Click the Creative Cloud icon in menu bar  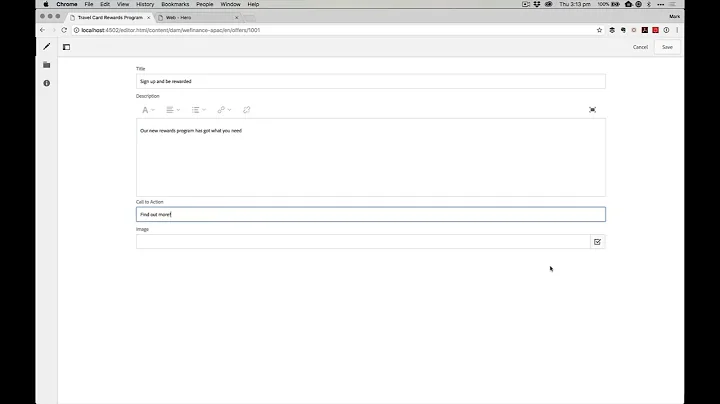tap(549, 4)
